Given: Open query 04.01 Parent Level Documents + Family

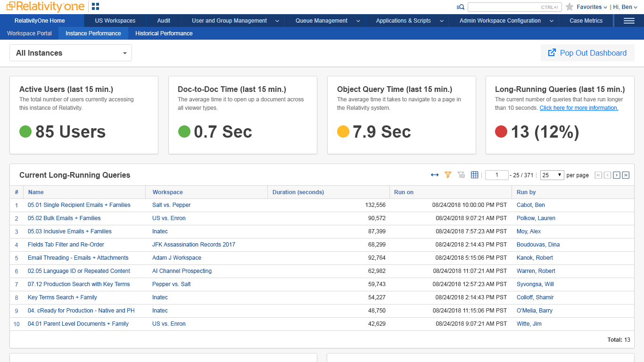Looking at the screenshot, I should pos(78,324).
